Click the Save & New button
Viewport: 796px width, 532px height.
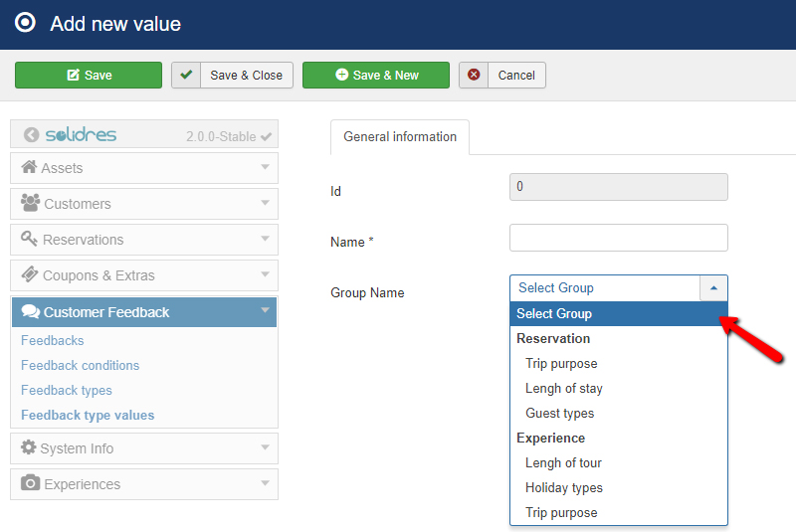376,75
